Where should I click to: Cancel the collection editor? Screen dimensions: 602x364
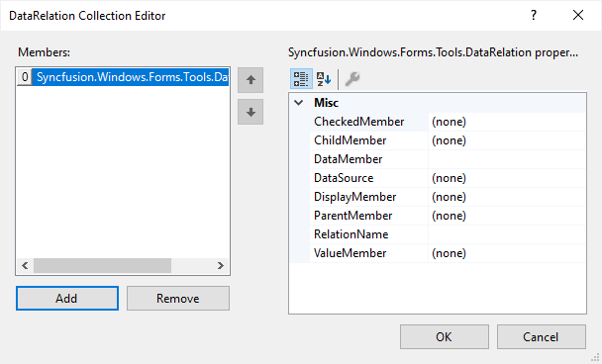542,336
